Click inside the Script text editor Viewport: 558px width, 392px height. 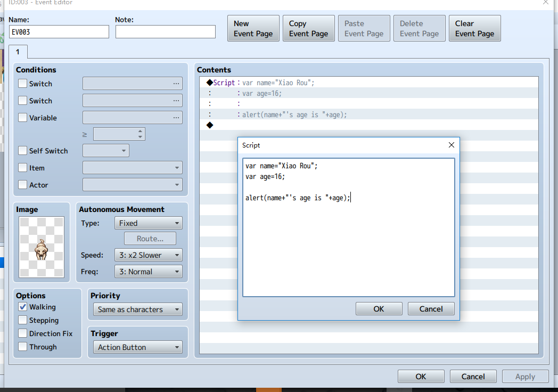point(349,227)
